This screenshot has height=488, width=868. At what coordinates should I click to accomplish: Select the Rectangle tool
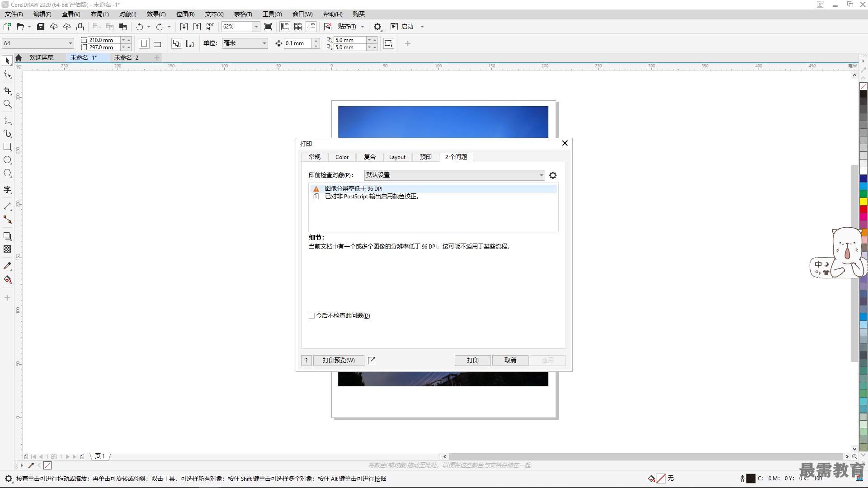[x=7, y=147]
